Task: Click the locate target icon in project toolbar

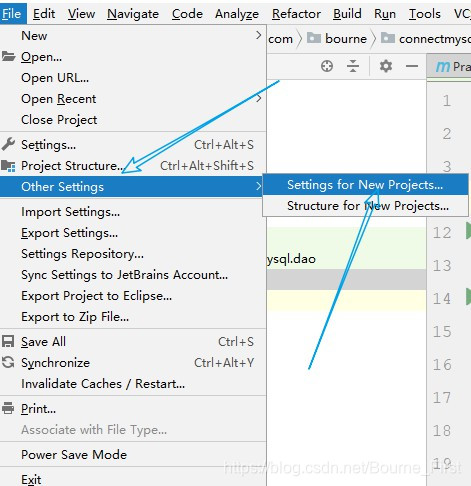Action: pos(327,66)
